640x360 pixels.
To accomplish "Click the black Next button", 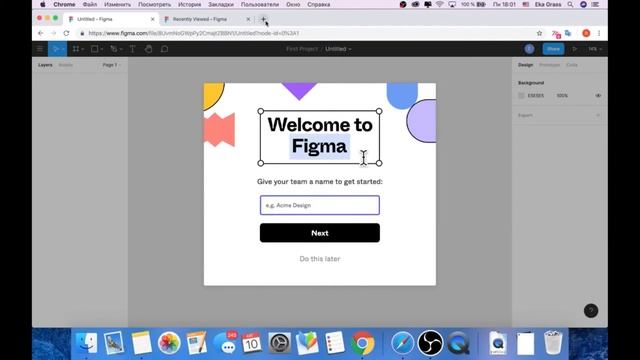I will (x=320, y=233).
